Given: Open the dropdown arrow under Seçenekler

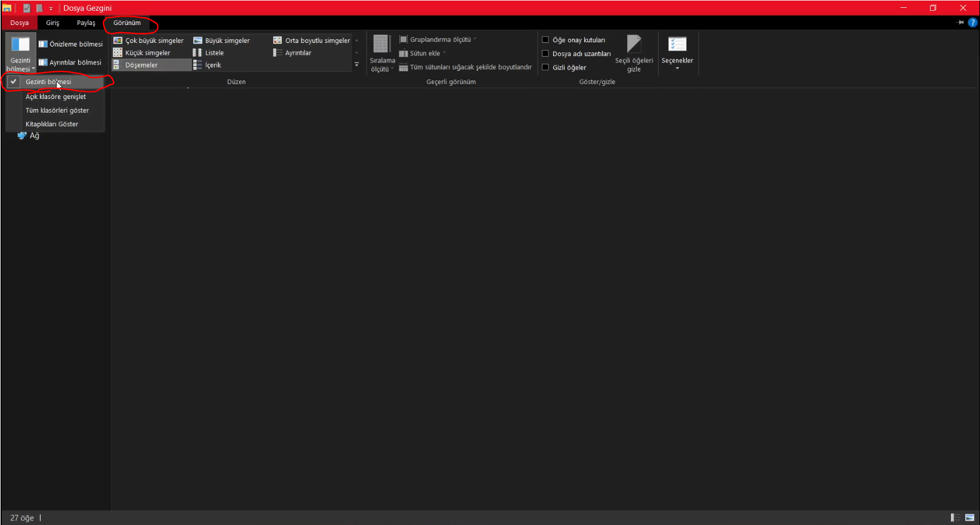Looking at the screenshot, I should pos(677,69).
